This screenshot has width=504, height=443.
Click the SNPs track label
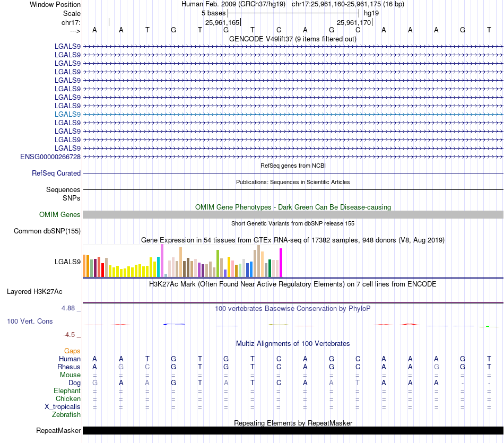pos(72,198)
